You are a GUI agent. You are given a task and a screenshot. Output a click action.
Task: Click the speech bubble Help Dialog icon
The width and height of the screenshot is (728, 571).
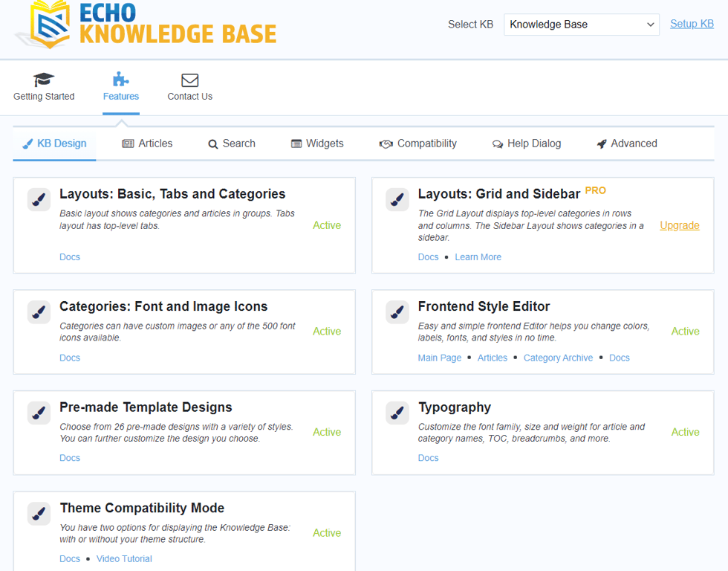[498, 143]
